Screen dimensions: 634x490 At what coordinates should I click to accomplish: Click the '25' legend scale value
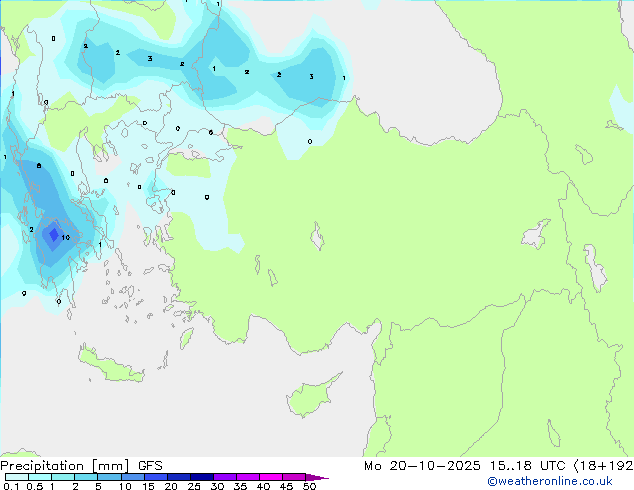click(194, 486)
